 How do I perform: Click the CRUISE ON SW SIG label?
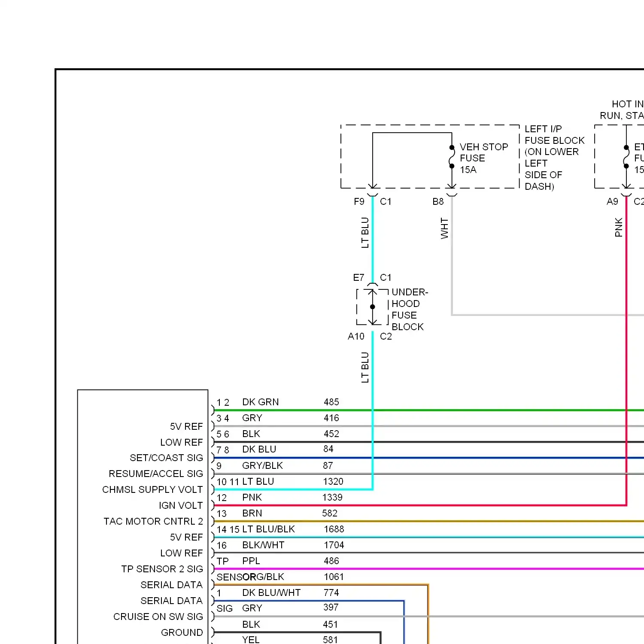coord(158,617)
